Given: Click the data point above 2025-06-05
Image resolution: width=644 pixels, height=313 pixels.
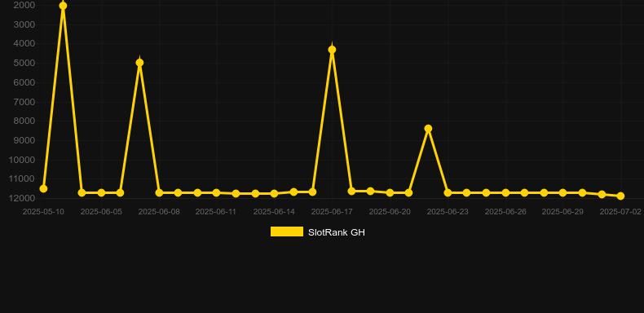Looking at the screenshot, I should 101,192.
